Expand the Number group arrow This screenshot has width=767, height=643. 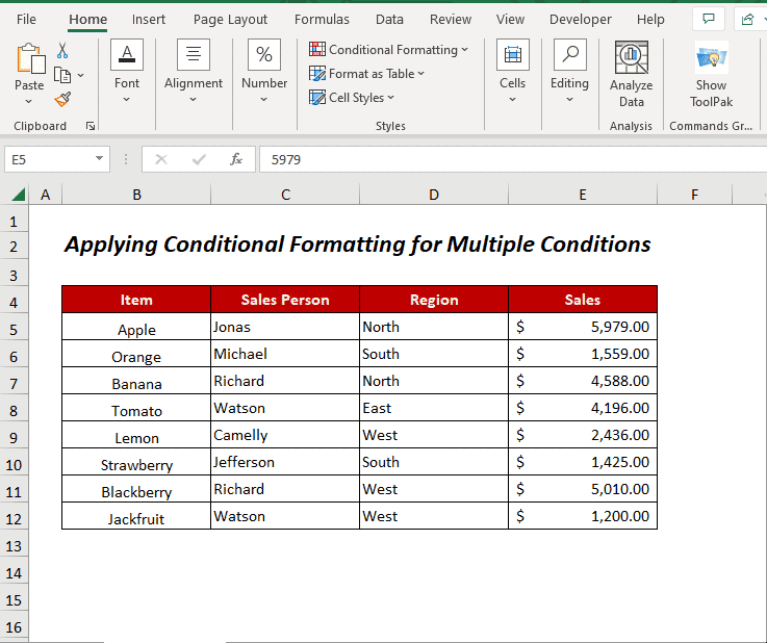pos(264,99)
